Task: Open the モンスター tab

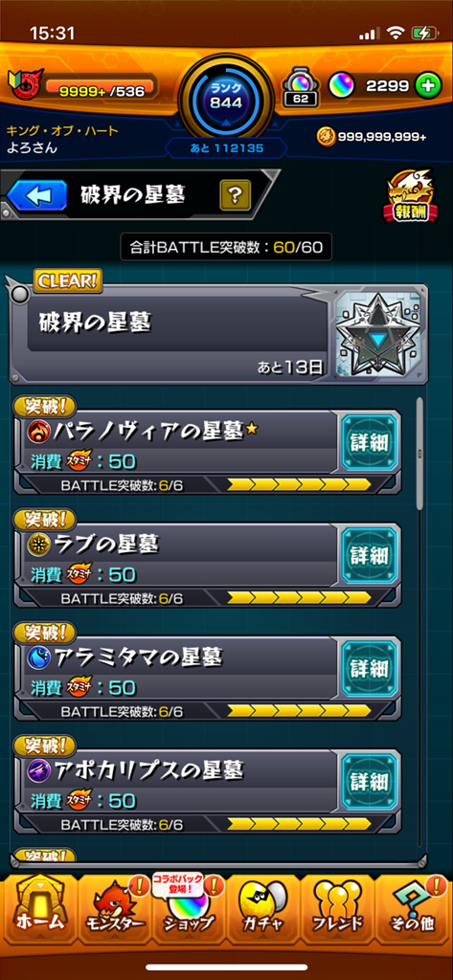Action: (x=115, y=910)
